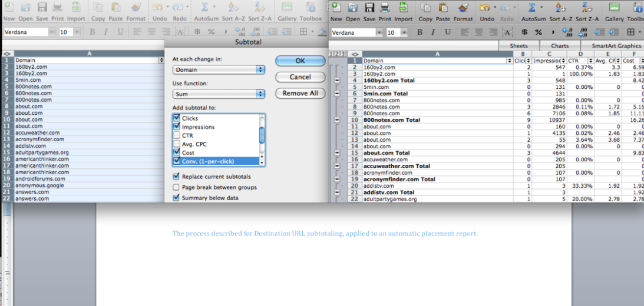Click Sort Z-A in right Excel window
644x306 pixels.
(x=587, y=8)
